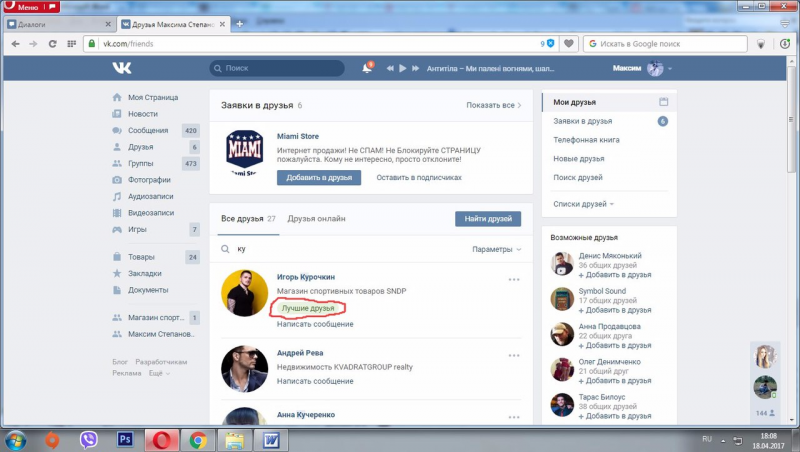Add Анна Продавцова as friend
The image size is (800, 452).
(615, 345)
